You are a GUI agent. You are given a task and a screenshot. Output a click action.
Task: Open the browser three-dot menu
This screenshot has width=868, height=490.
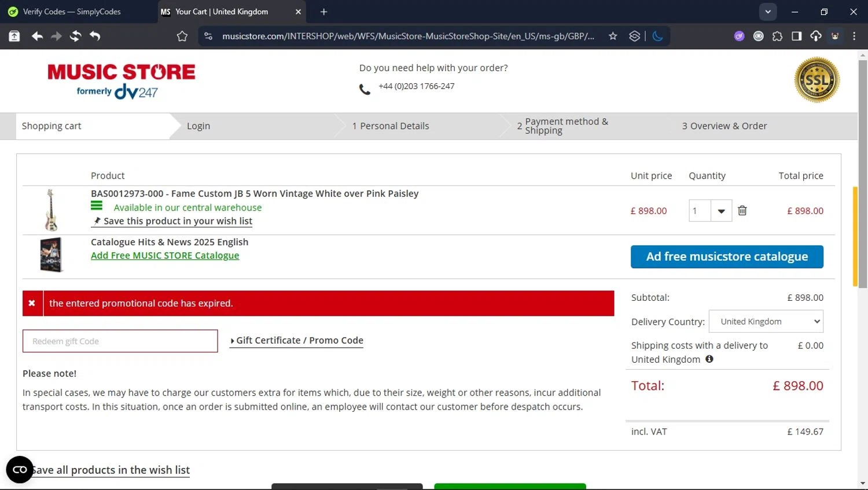[x=854, y=36]
